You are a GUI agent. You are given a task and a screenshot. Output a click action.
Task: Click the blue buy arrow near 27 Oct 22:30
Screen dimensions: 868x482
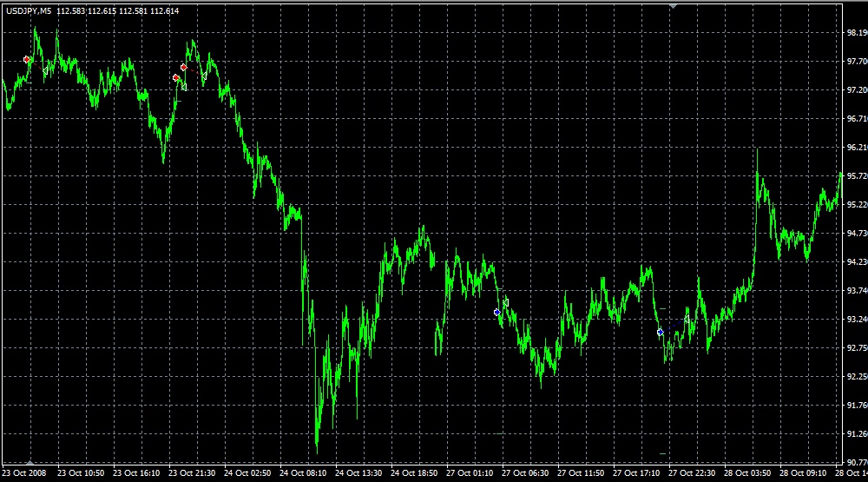[660, 332]
